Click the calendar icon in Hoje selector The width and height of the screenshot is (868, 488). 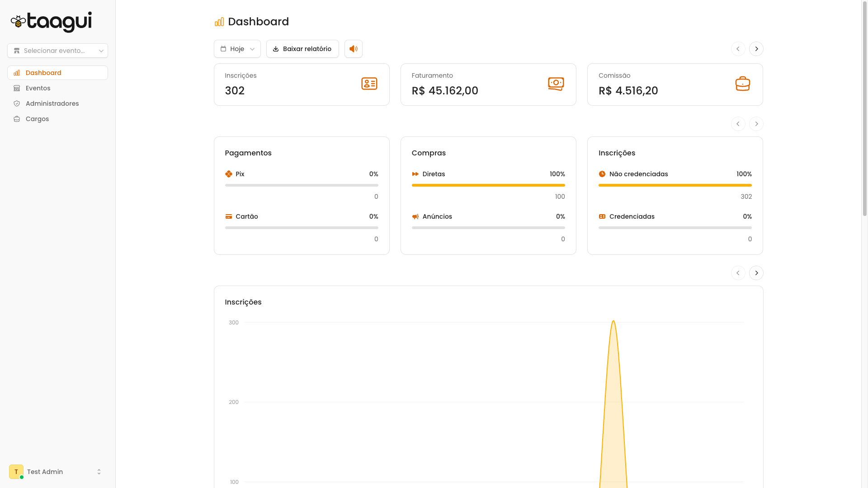point(223,49)
